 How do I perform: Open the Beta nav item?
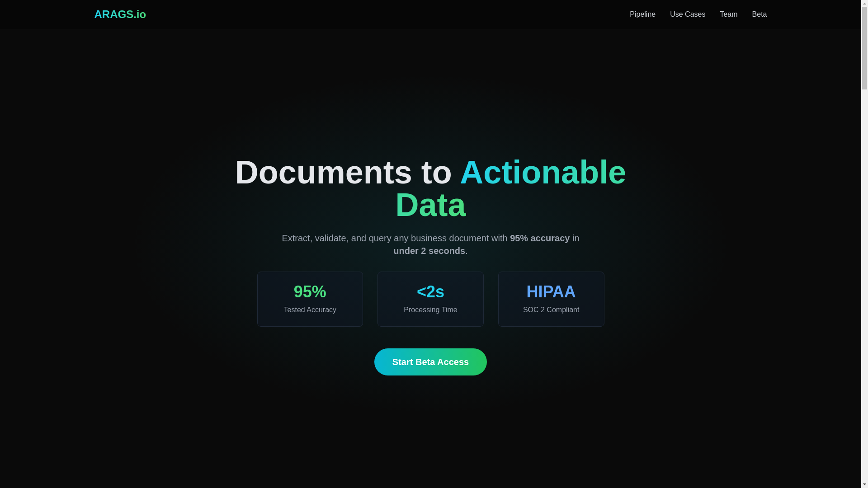759,14
